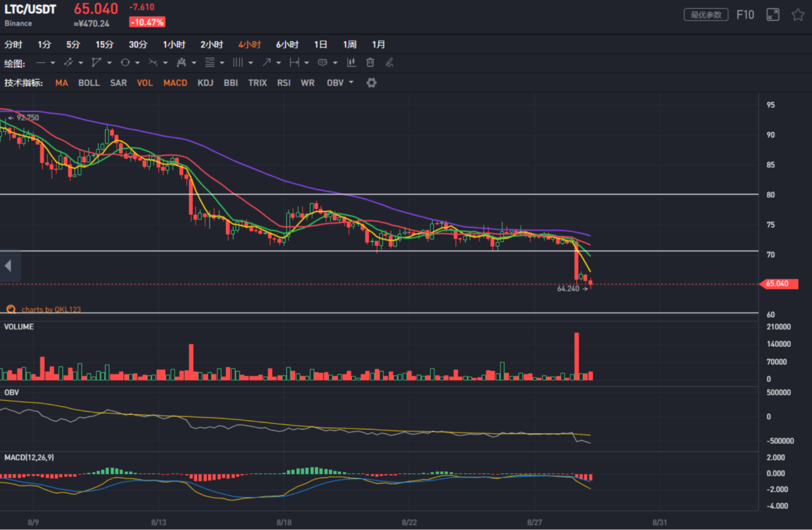Open wave pattern tool dropdown arrow

click(165, 63)
